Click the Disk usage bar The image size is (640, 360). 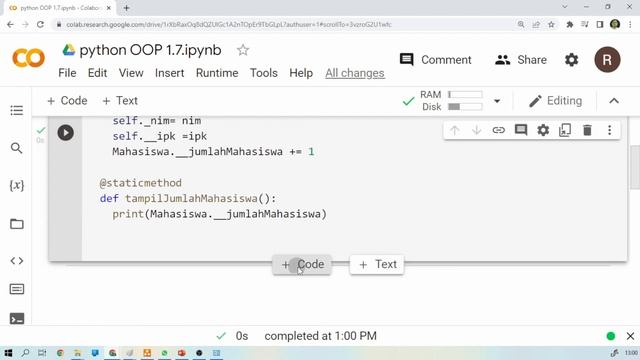(x=465, y=107)
